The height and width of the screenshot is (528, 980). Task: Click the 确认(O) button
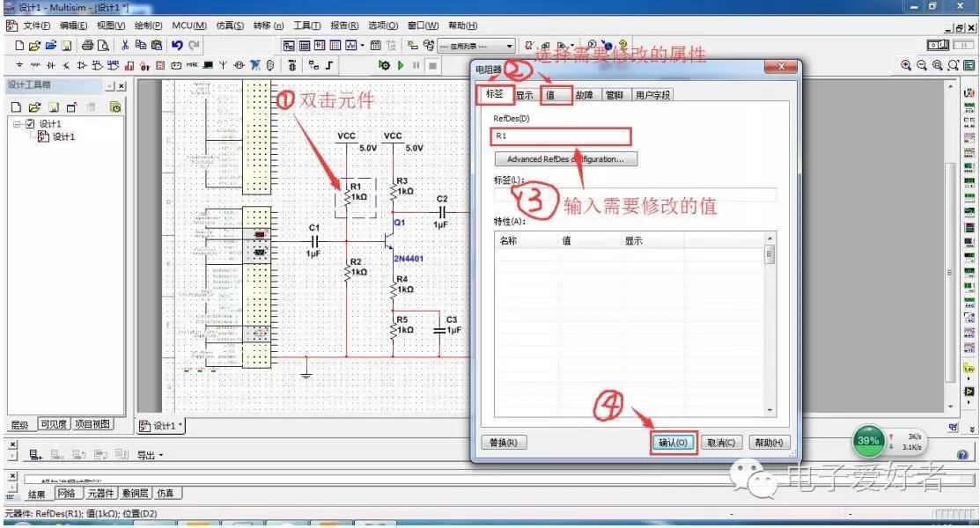673,443
